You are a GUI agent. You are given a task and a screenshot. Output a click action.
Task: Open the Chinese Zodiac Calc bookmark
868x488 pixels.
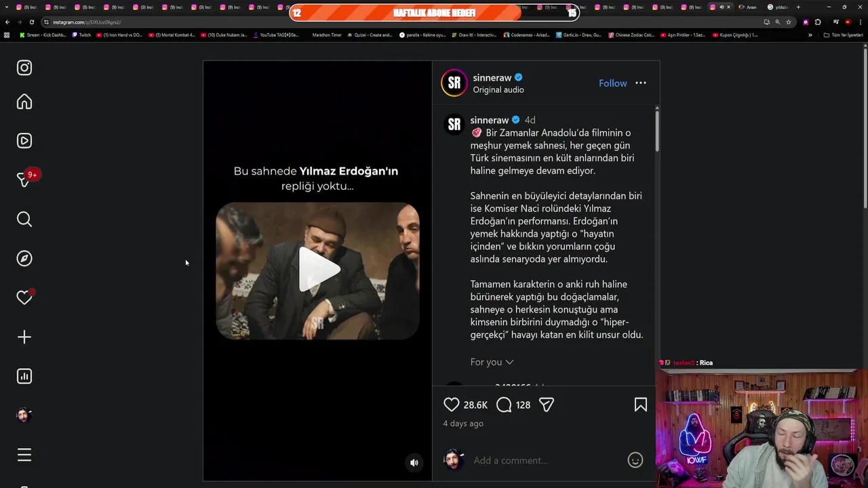[631, 35]
